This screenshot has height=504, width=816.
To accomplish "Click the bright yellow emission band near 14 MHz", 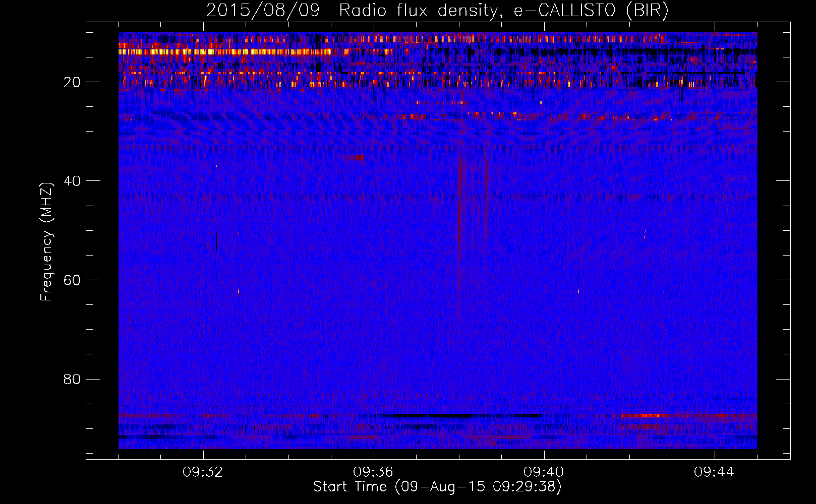I will tap(224, 51).
